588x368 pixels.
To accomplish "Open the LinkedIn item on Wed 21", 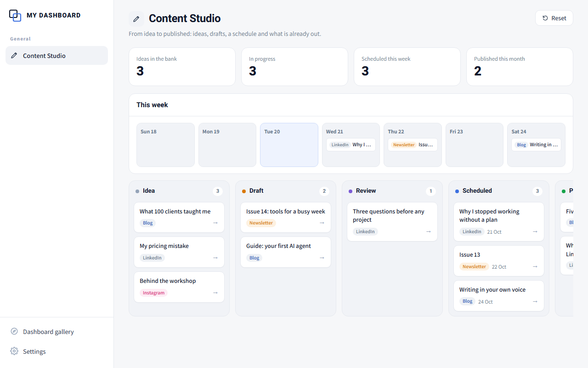I will coord(351,145).
